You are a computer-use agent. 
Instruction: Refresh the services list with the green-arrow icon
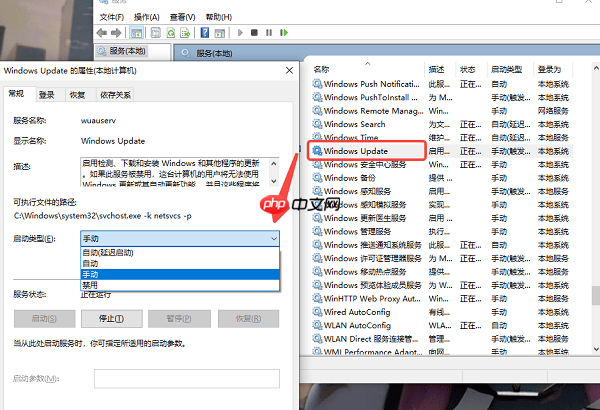(x=171, y=33)
